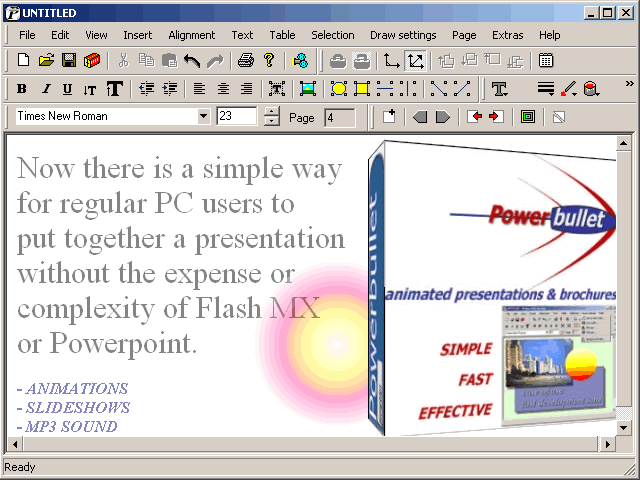Insert a text frame with boxed T icon
This screenshot has width=640, height=480.
[x=277, y=89]
